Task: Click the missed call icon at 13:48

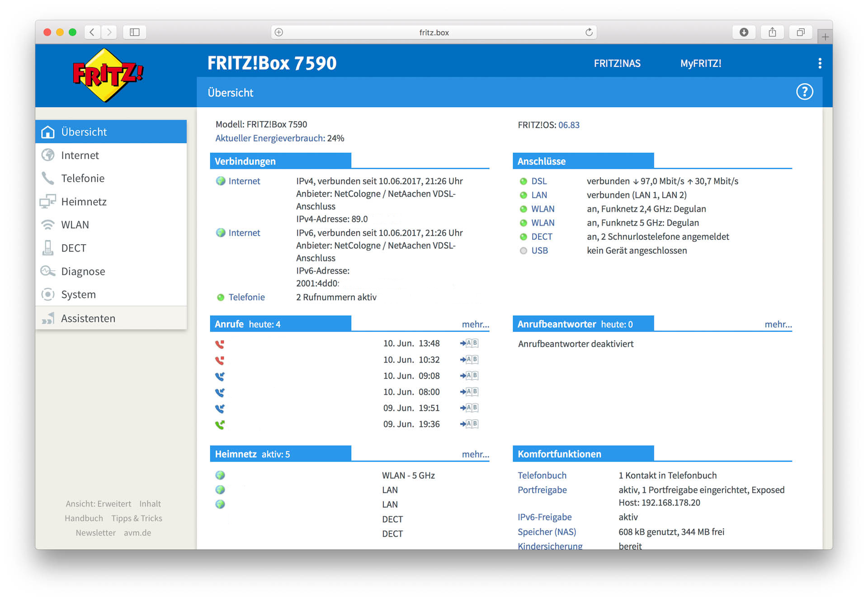Action: (x=220, y=344)
